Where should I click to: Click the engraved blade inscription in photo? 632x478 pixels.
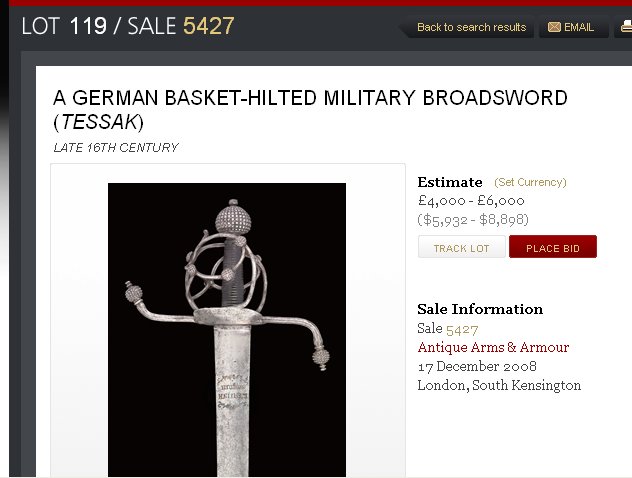[232, 391]
